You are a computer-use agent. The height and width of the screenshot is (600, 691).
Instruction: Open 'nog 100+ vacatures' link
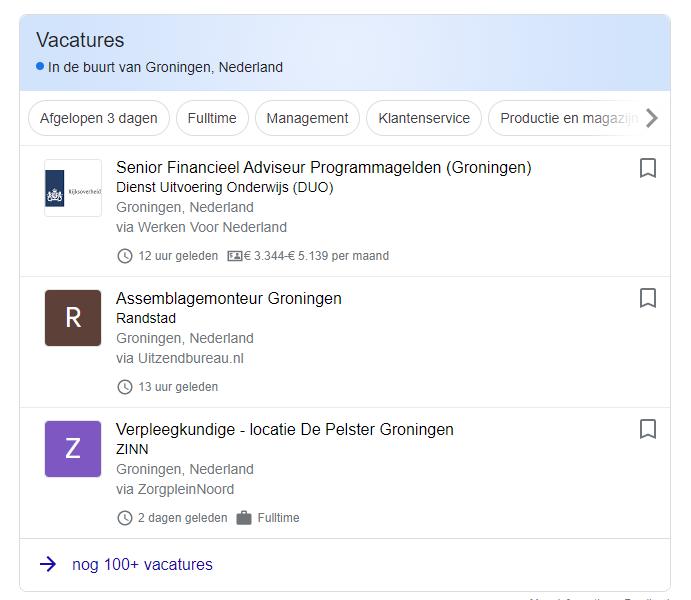point(142,565)
